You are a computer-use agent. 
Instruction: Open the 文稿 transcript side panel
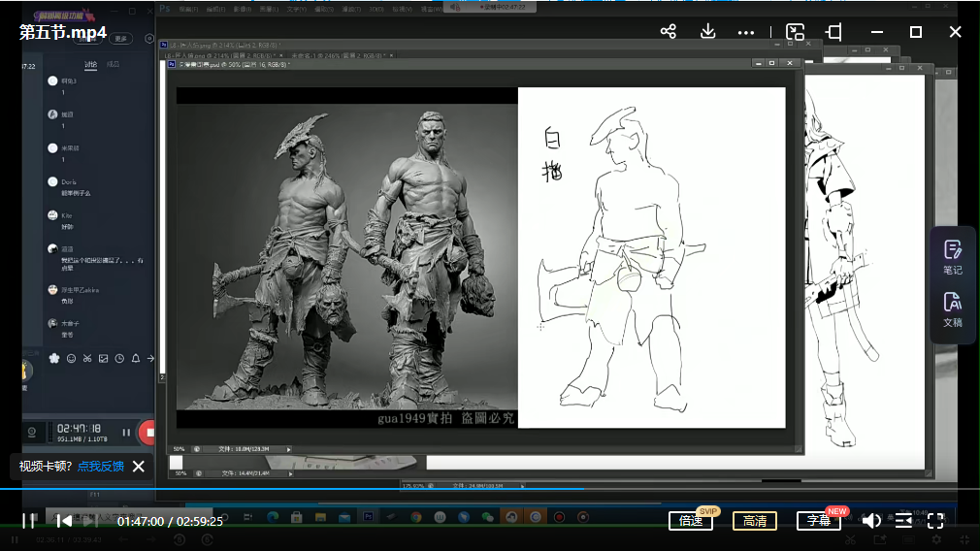(x=953, y=309)
